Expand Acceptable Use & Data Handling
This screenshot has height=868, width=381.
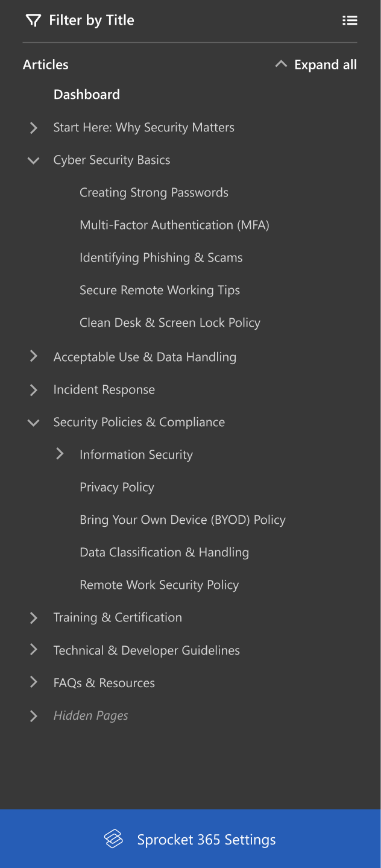(34, 357)
